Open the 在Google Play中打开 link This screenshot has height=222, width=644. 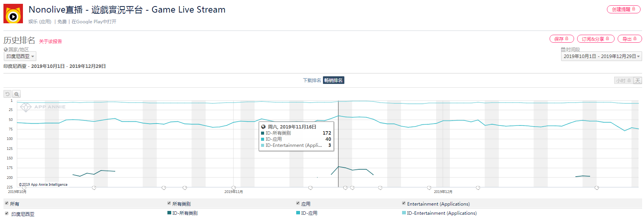click(94, 22)
